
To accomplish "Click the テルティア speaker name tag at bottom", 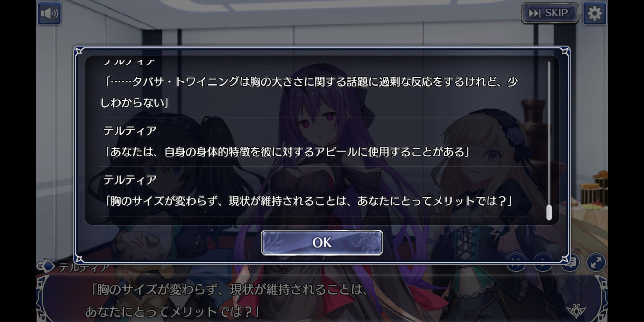I will [84, 267].
